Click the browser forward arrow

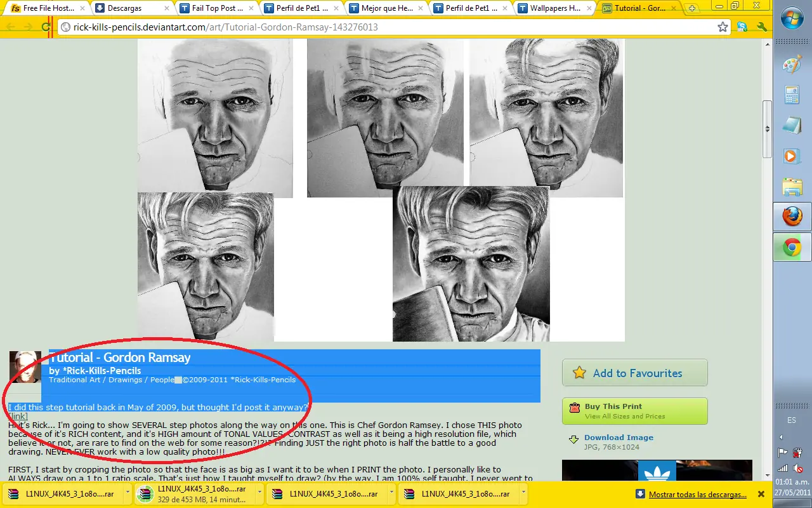coord(28,27)
